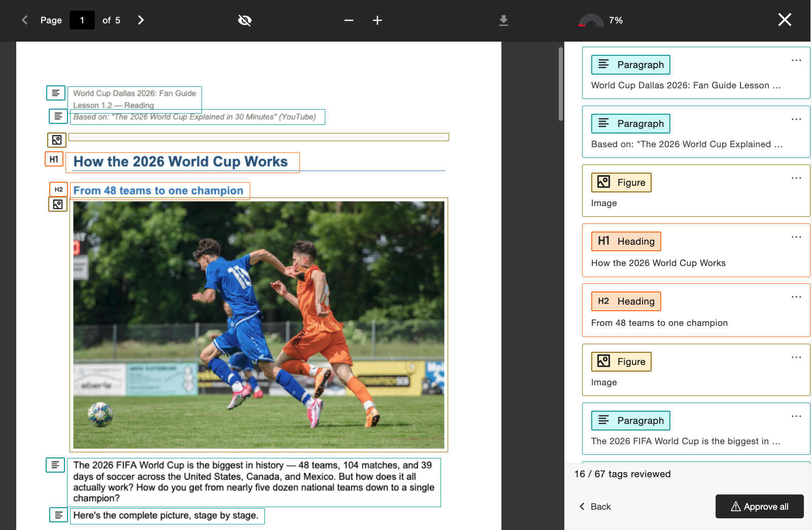
Task: Click Figure tag label on first Image card
Action: pyautogui.click(x=621, y=182)
